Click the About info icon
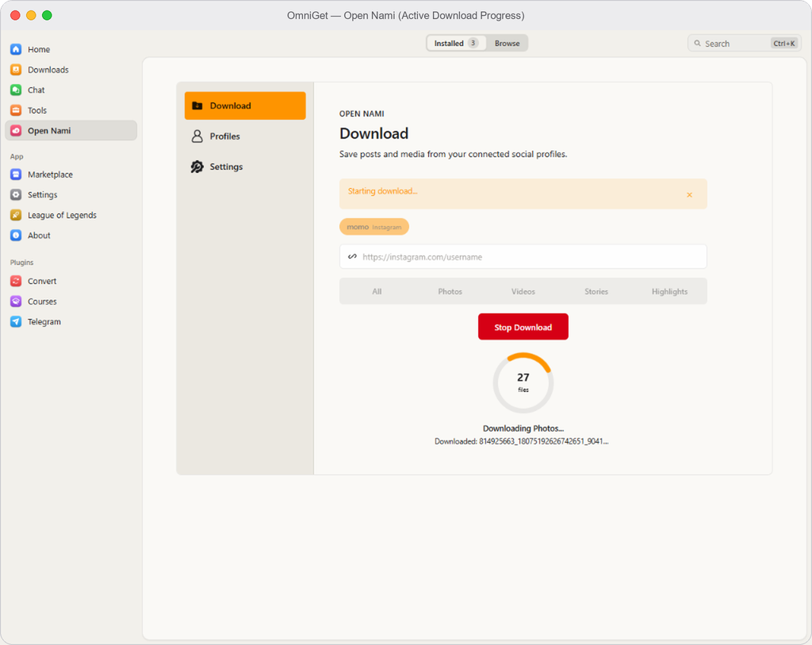Image resolution: width=812 pixels, height=645 pixels. click(x=16, y=235)
